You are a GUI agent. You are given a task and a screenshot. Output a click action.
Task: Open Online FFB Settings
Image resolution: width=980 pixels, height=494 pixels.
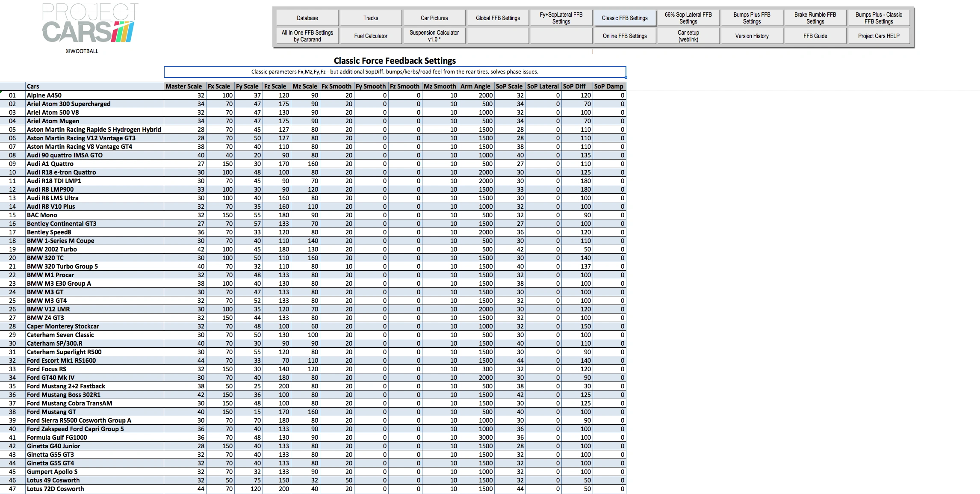[624, 36]
